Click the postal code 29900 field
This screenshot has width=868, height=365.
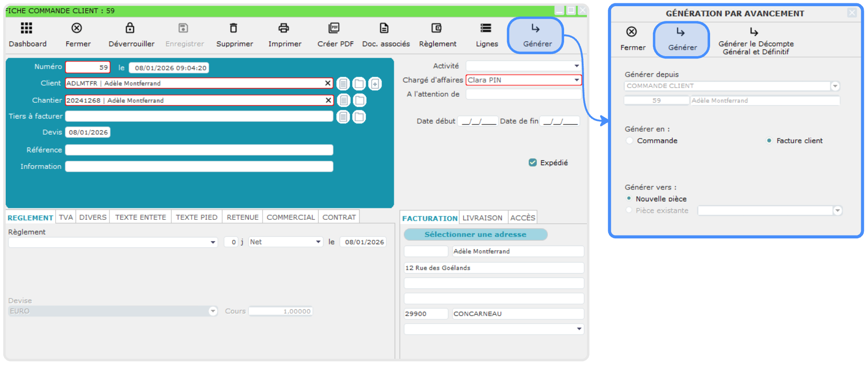coord(426,314)
